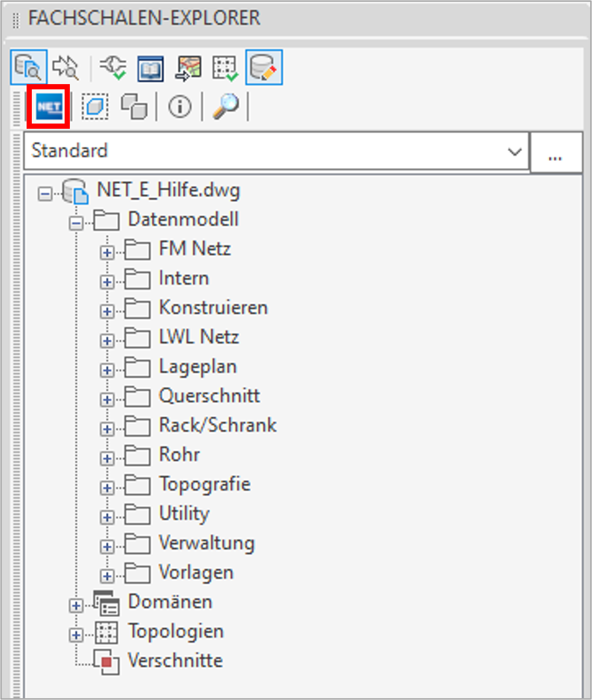This screenshot has width=592, height=700.
Task: Select the Intern tree item
Action: (x=184, y=278)
